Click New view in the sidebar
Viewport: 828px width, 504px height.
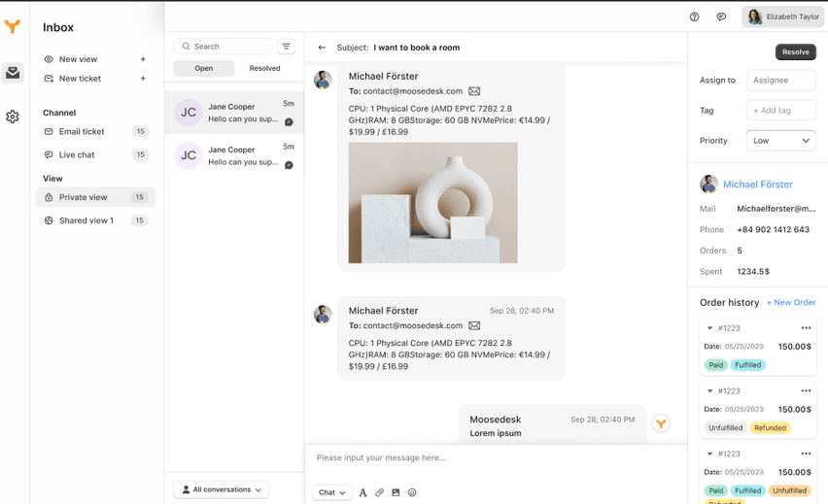click(x=78, y=59)
